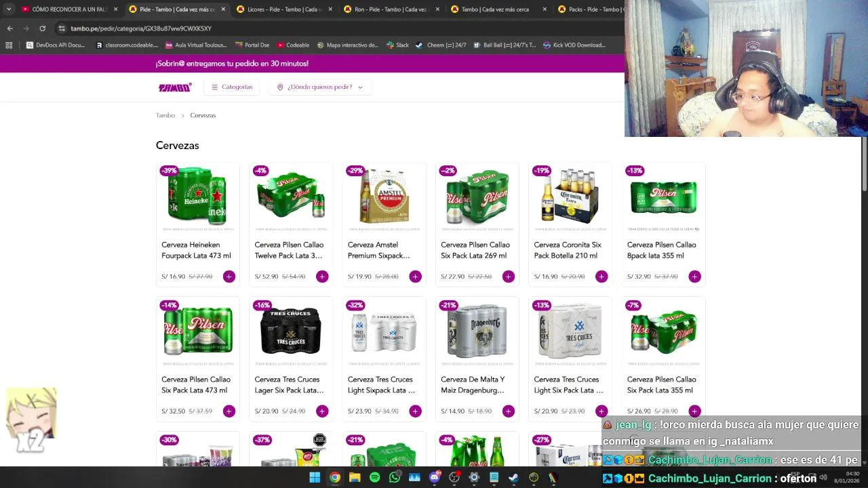This screenshot has width=868, height=488.
Task: Open classroom.codeable bookmark
Action: [127, 45]
